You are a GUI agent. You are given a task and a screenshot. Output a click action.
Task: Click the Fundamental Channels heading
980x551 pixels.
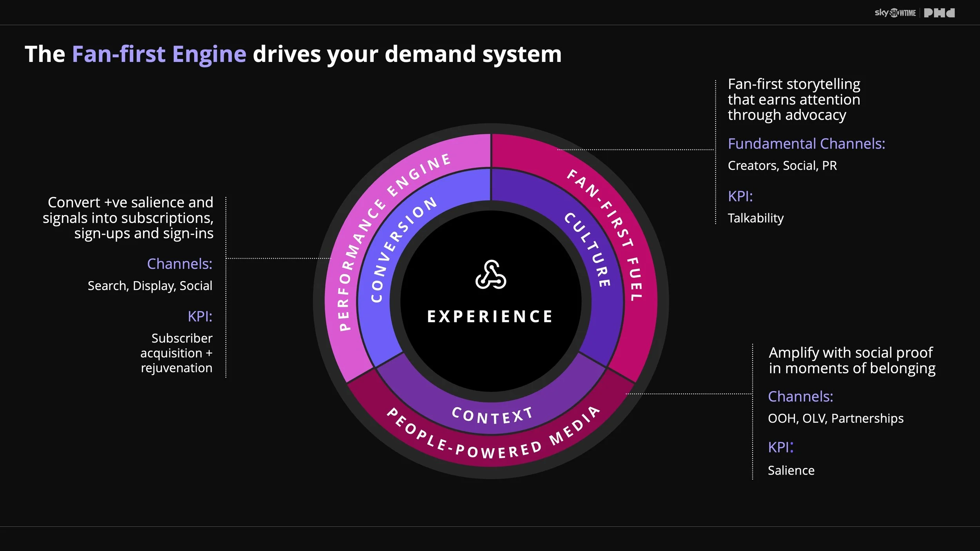coord(806,144)
